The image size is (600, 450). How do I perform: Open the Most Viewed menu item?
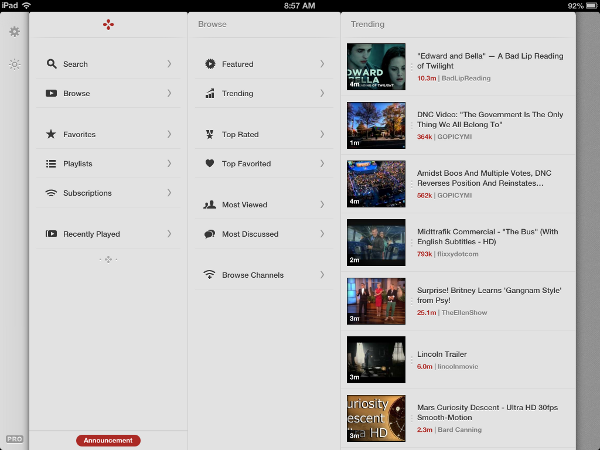[x=244, y=205]
